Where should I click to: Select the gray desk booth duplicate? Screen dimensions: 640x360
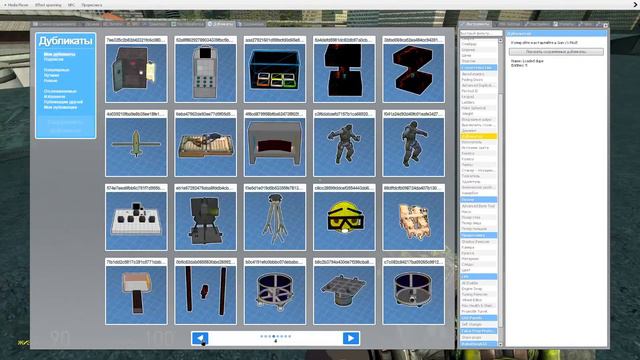pyautogui.click(x=275, y=143)
